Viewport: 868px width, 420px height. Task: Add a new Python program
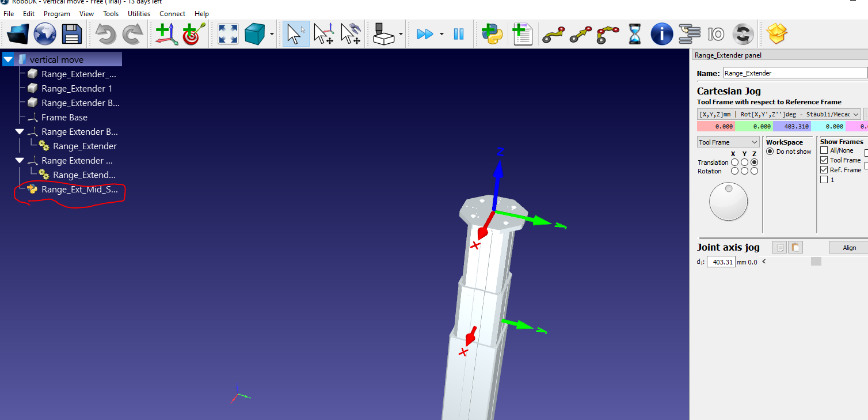coord(492,35)
